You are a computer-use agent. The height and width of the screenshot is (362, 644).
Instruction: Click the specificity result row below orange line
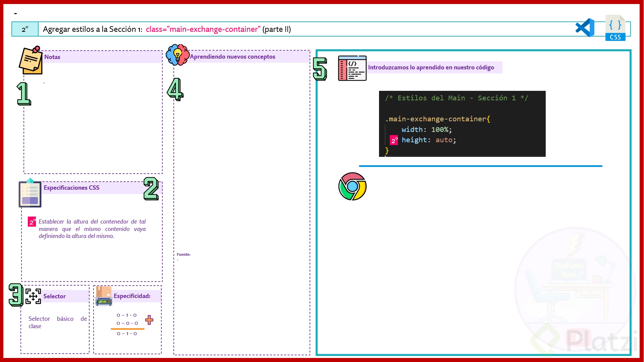pyautogui.click(x=127, y=334)
